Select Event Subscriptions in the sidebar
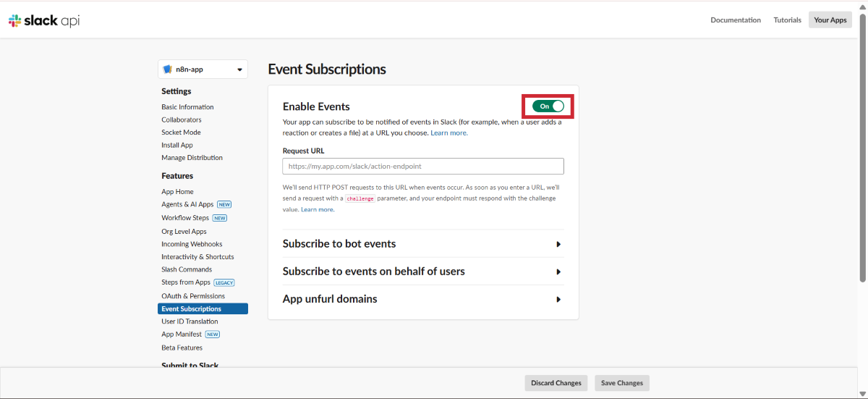This screenshot has height=399, width=868. click(203, 309)
